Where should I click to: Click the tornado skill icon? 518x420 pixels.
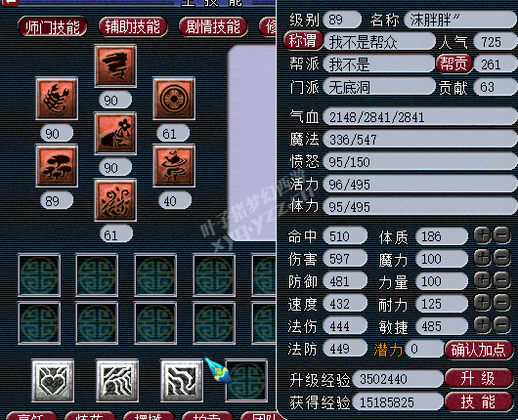(x=115, y=66)
